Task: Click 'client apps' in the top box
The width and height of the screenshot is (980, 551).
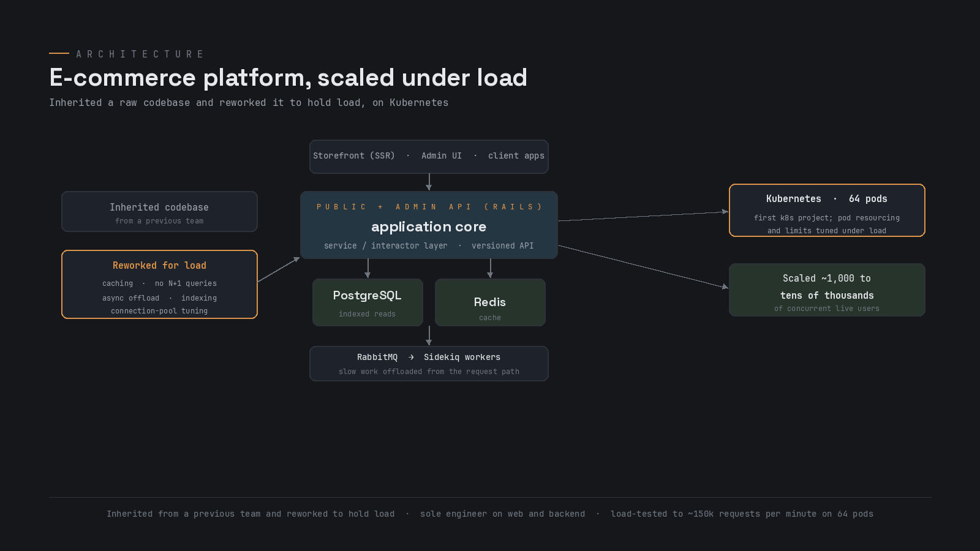Action: 516,156
